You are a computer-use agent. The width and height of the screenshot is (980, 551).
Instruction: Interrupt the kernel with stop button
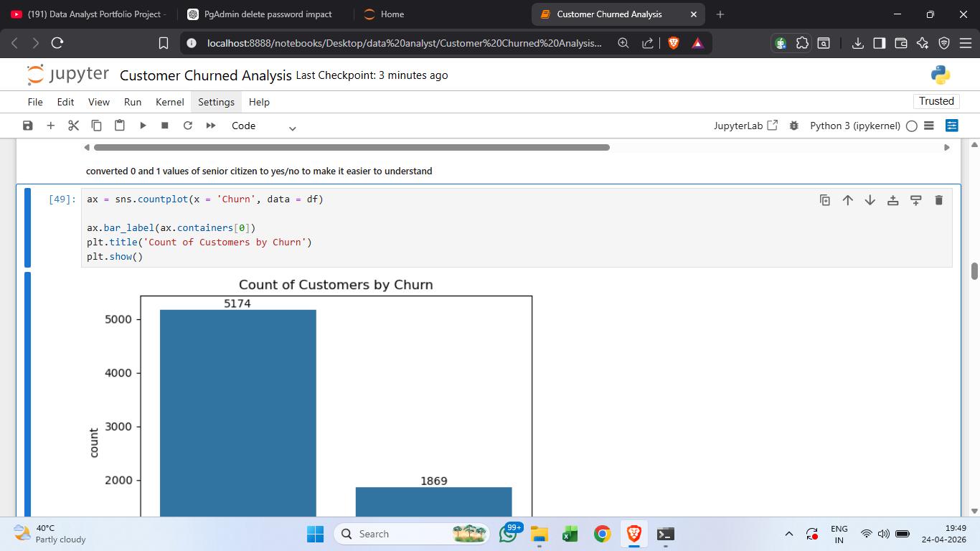(x=165, y=126)
